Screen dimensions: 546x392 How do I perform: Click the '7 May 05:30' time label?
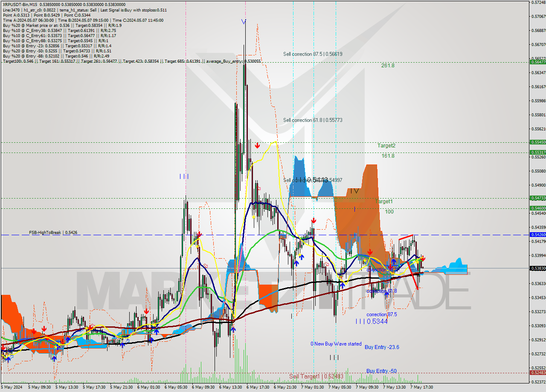pos(340,387)
